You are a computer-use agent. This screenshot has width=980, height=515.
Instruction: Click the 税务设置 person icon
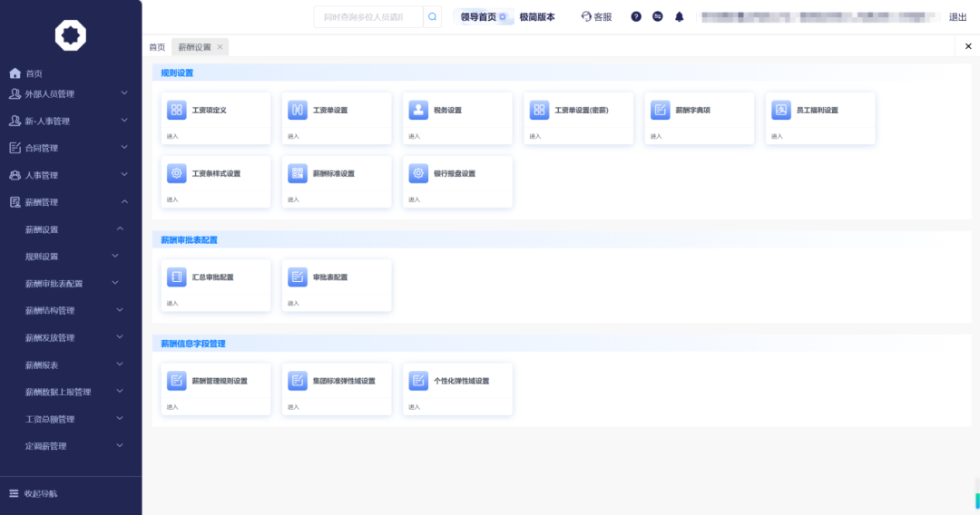pos(418,110)
